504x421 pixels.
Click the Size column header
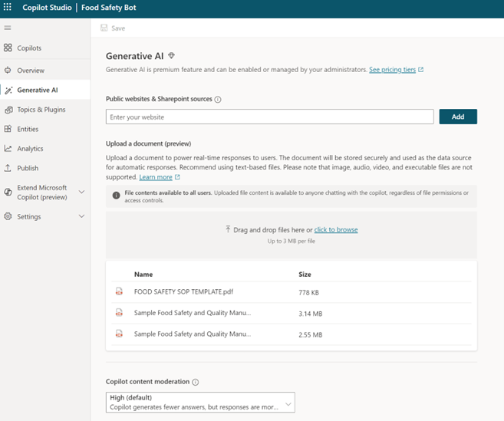[305, 274]
